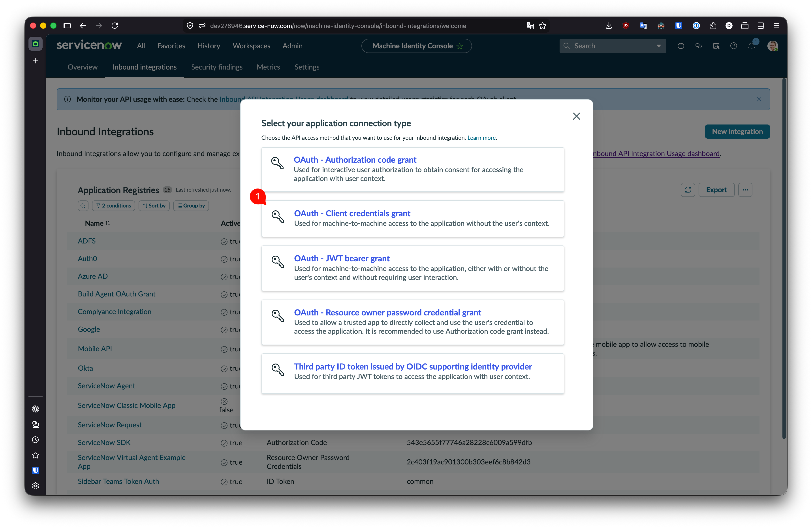
Task: Click the global Search field
Action: coord(605,46)
